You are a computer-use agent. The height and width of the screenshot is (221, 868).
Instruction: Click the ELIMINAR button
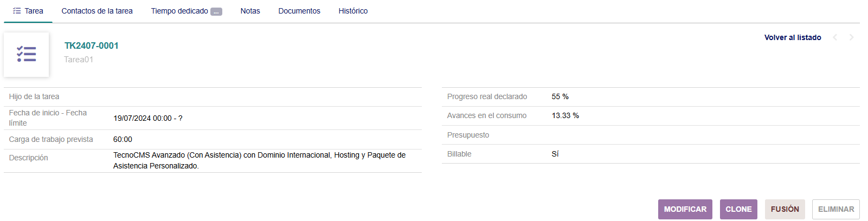835,209
